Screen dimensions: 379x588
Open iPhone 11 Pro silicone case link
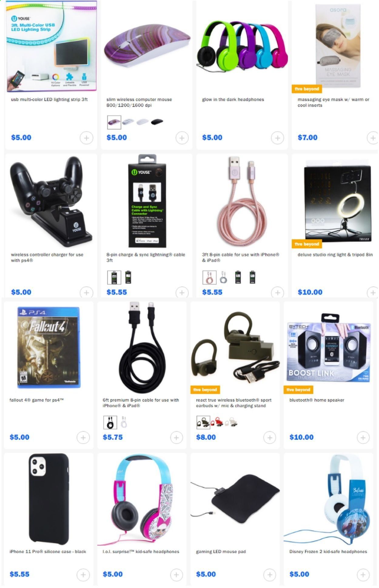tap(48, 551)
